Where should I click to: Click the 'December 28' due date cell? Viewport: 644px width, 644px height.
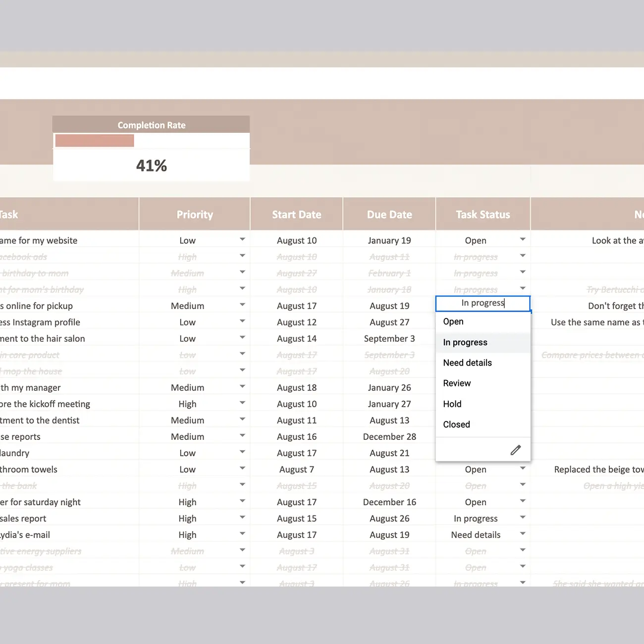[x=389, y=437]
